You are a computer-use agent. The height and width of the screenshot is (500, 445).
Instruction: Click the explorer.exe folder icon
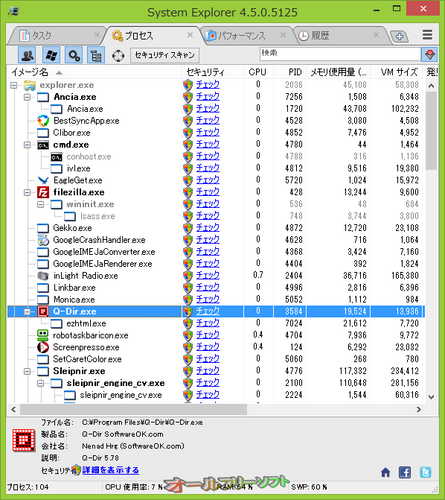pyautogui.click(x=30, y=85)
